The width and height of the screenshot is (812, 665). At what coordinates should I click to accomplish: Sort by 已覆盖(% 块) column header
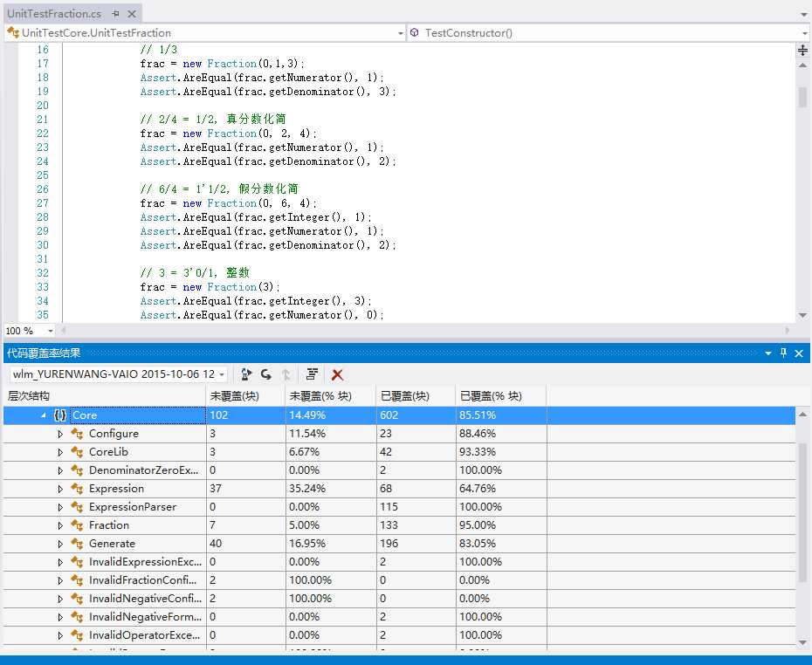[x=501, y=396]
